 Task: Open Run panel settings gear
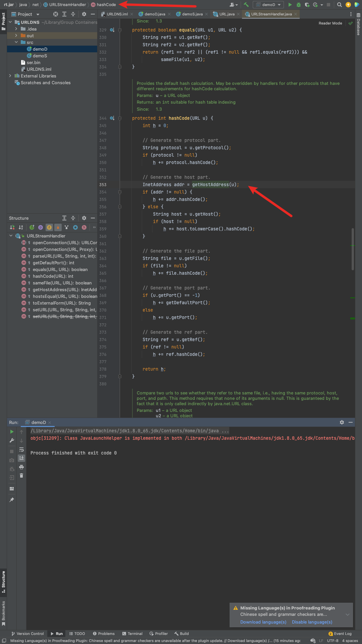pyautogui.click(x=342, y=422)
